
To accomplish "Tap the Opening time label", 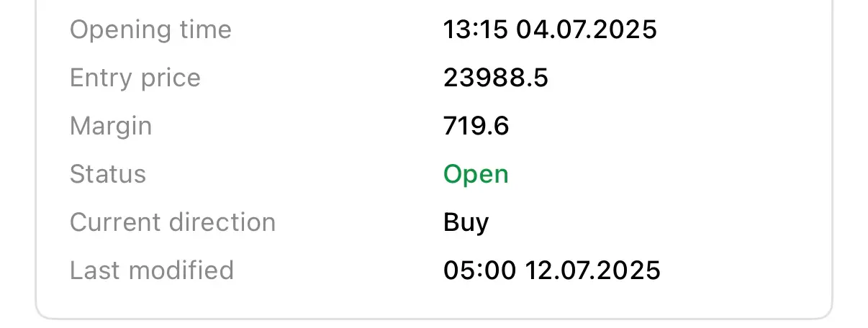I will coord(150,30).
